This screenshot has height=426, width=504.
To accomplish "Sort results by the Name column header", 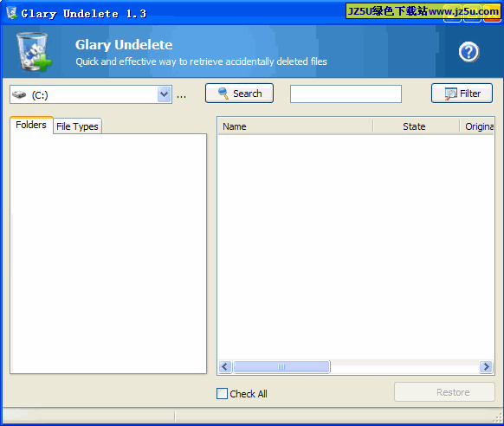I will (295, 126).
